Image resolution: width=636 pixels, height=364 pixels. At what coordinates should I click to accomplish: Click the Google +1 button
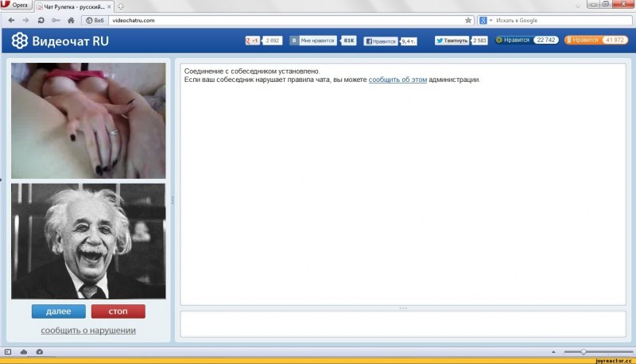252,41
